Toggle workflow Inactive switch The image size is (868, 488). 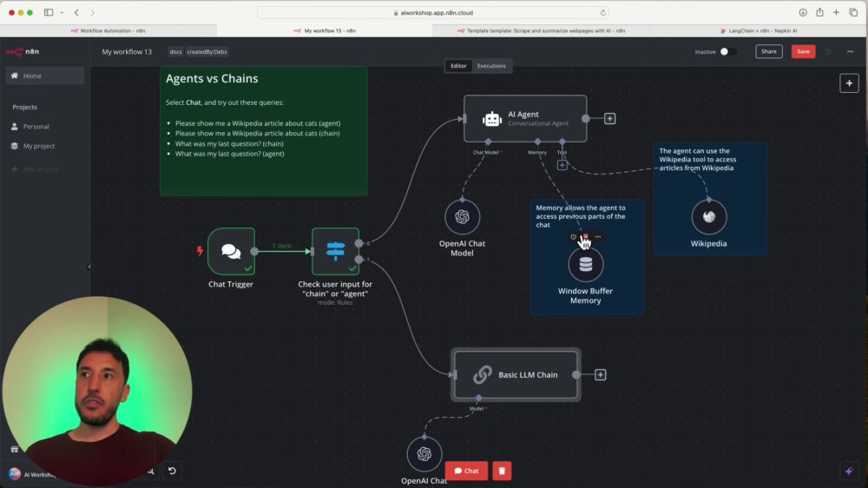click(727, 51)
